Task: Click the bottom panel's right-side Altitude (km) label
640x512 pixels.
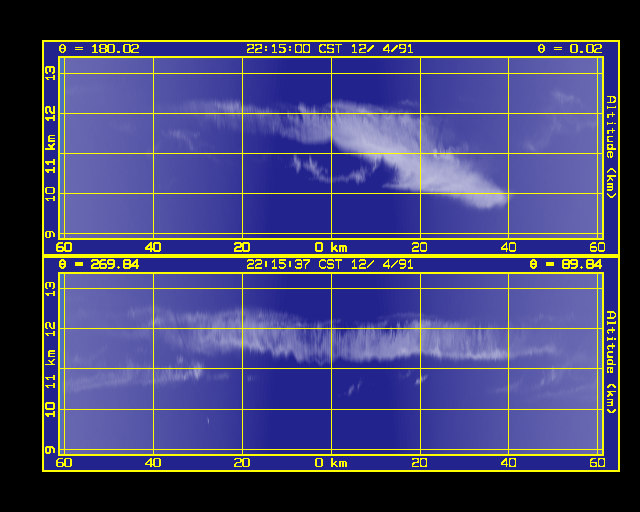Action: pyautogui.click(x=611, y=363)
